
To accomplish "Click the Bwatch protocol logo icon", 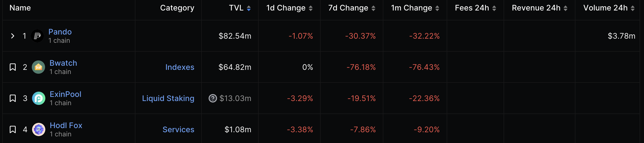I will (x=38, y=67).
